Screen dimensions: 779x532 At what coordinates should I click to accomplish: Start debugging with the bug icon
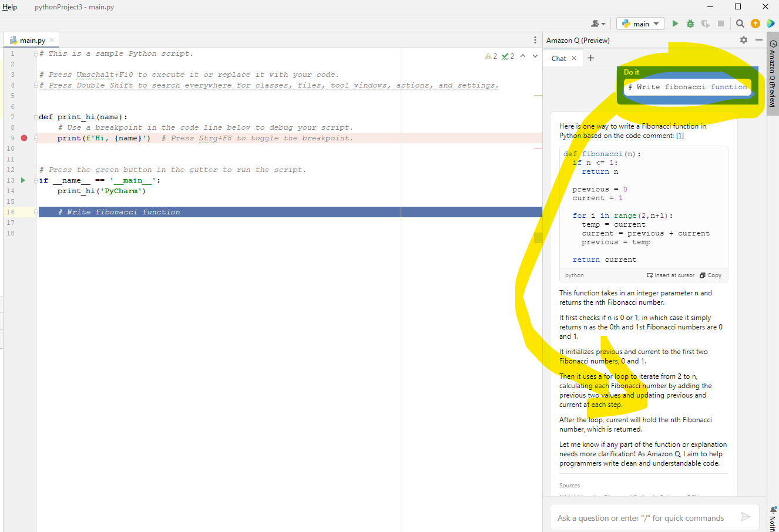(689, 23)
